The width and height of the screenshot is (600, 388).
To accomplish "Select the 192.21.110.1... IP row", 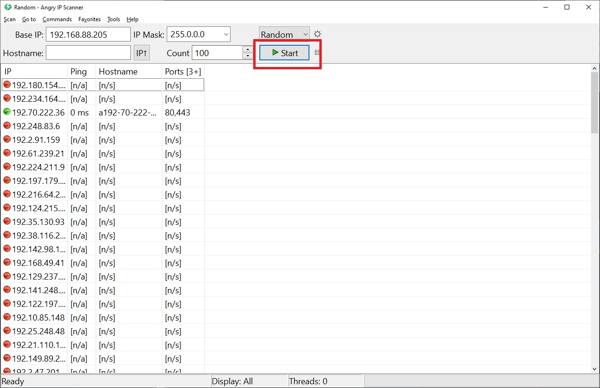I will point(103,345).
